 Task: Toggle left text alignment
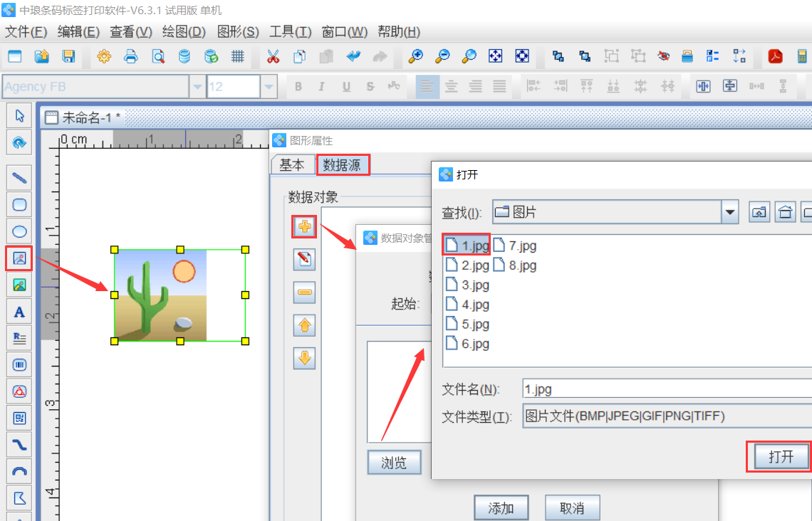427,86
